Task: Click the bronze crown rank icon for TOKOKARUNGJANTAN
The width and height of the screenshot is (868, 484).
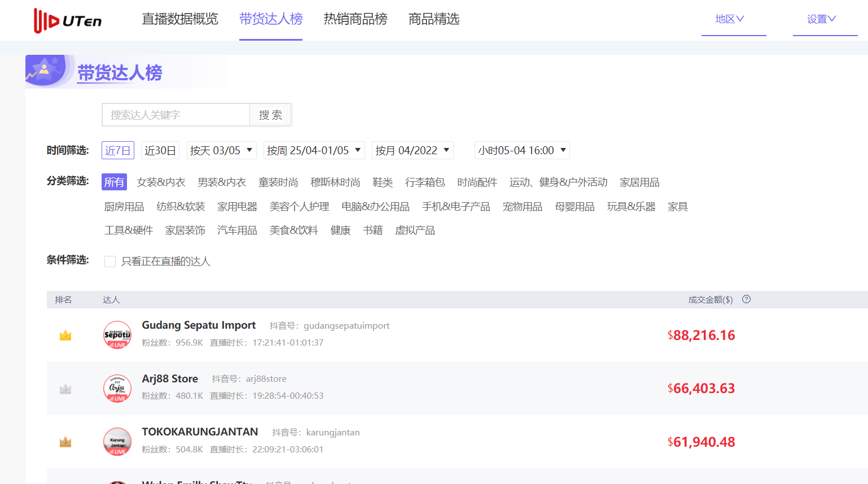Action: coord(65,442)
